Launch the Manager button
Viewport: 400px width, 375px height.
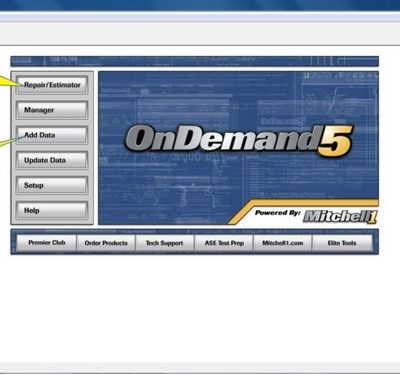pos(52,110)
